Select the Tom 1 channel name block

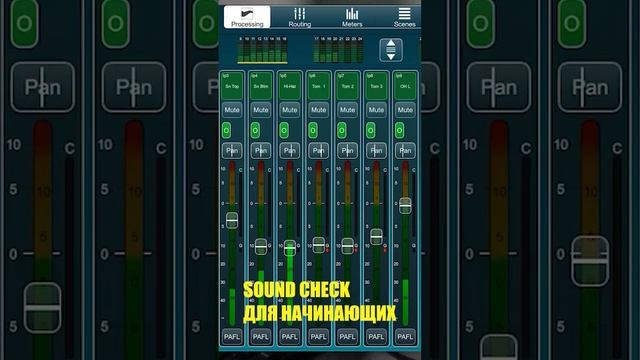coord(318,86)
